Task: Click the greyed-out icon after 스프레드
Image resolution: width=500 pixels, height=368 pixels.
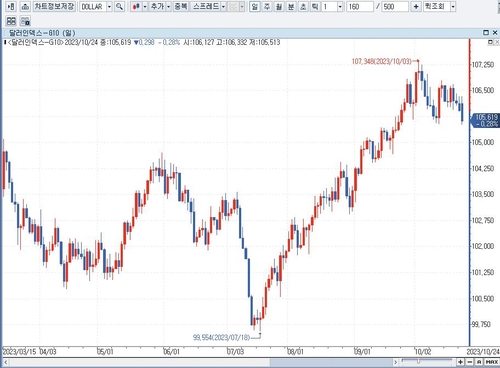Action: 233,6
